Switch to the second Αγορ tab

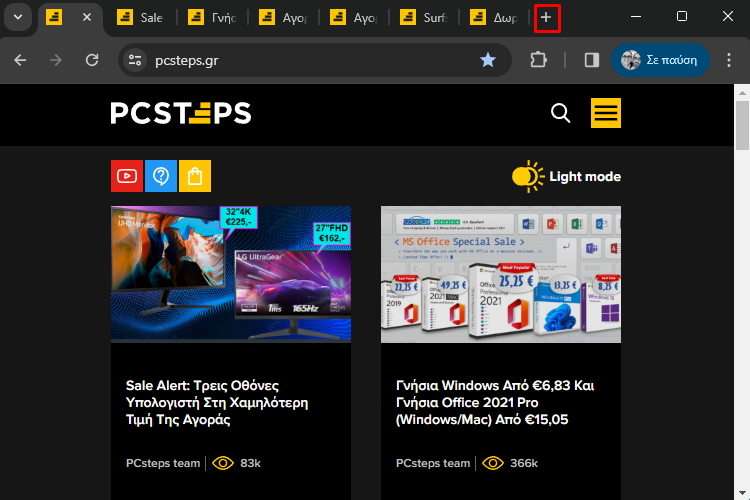click(353, 18)
